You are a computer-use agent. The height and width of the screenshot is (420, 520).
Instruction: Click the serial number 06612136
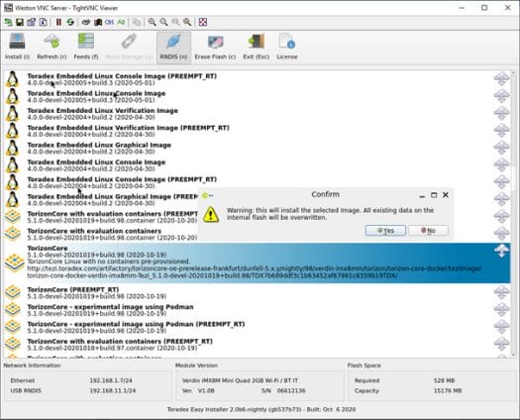pos(291,391)
